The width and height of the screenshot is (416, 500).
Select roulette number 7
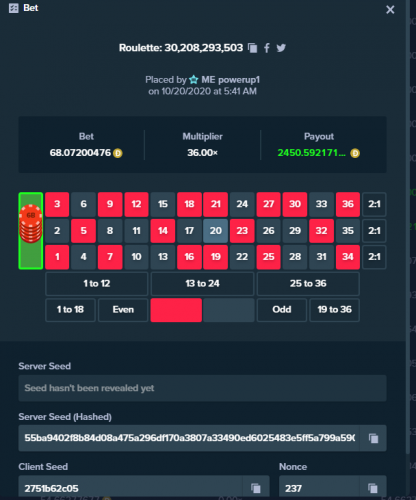pyautogui.click(x=110, y=257)
